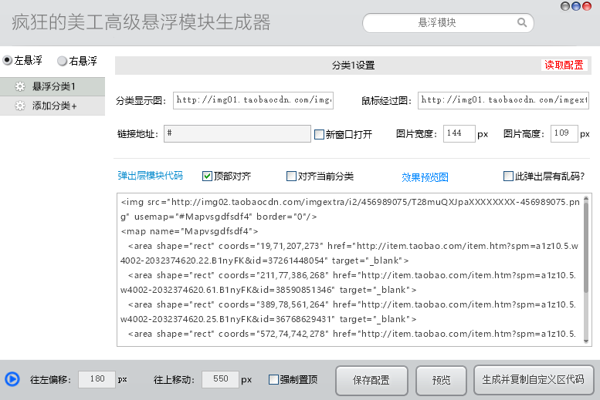
Task: Click 生成并复制自定义区代码 button
Action: [x=533, y=380]
